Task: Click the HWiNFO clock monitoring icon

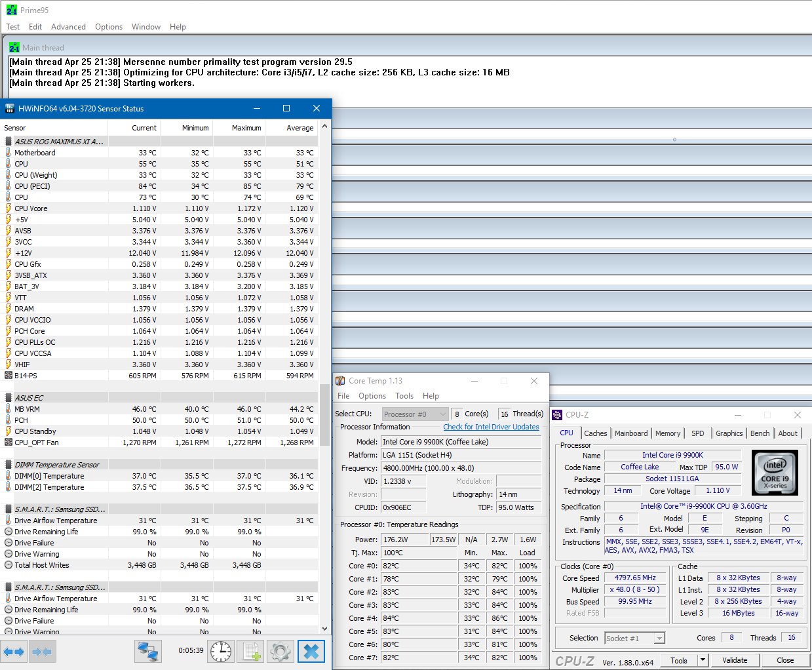Action: [220, 652]
